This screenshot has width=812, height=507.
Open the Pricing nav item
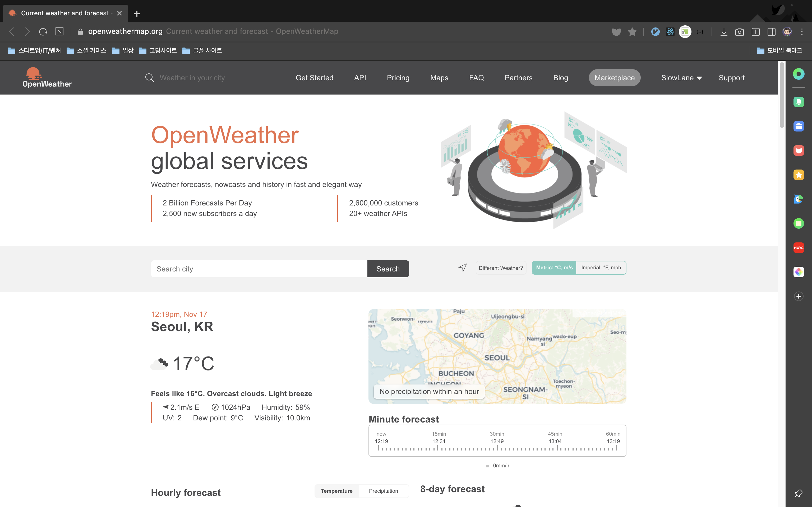(398, 78)
